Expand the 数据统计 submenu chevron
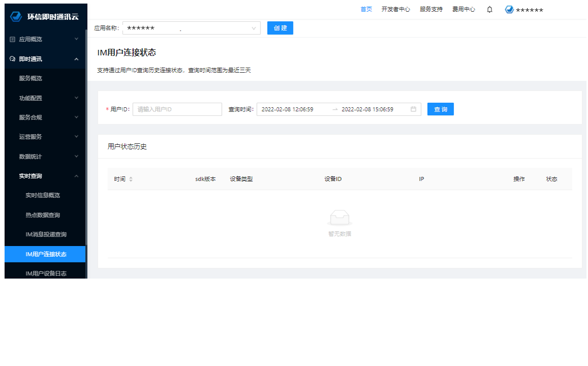Image resolution: width=588 pixels, height=366 pixels. (77, 156)
